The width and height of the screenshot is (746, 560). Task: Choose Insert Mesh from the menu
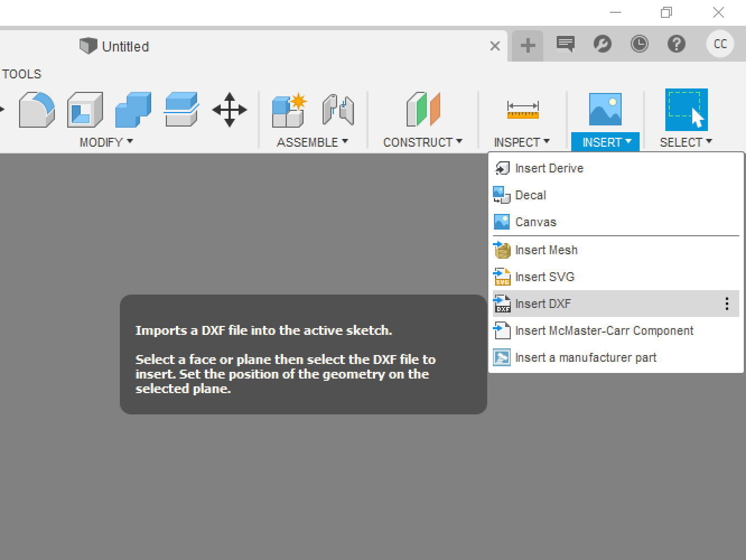tap(616, 250)
